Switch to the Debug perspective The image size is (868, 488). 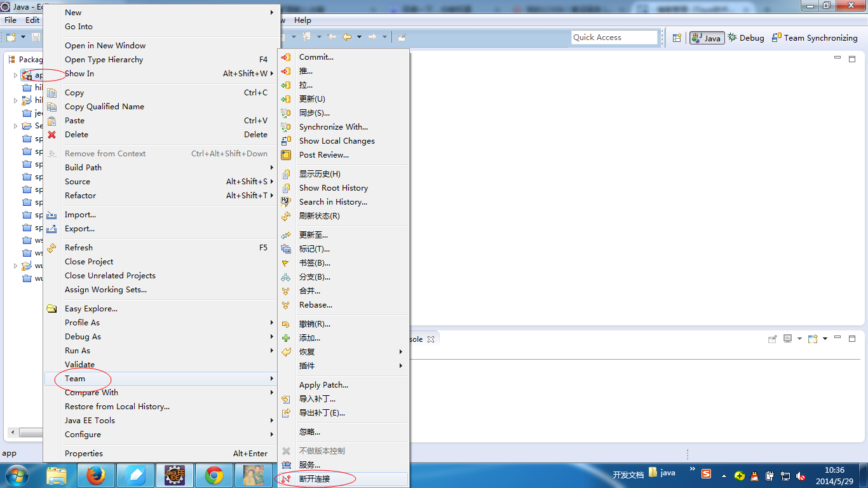point(746,38)
